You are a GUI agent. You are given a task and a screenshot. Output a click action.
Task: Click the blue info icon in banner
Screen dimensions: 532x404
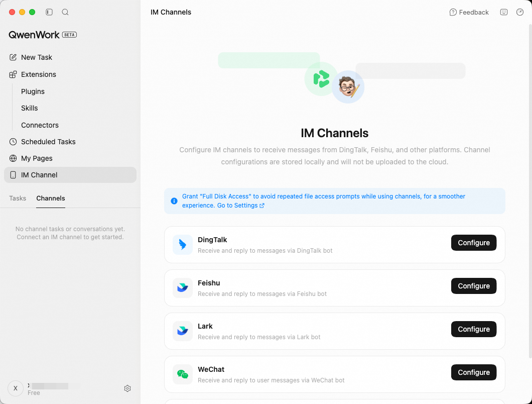tap(174, 201)
